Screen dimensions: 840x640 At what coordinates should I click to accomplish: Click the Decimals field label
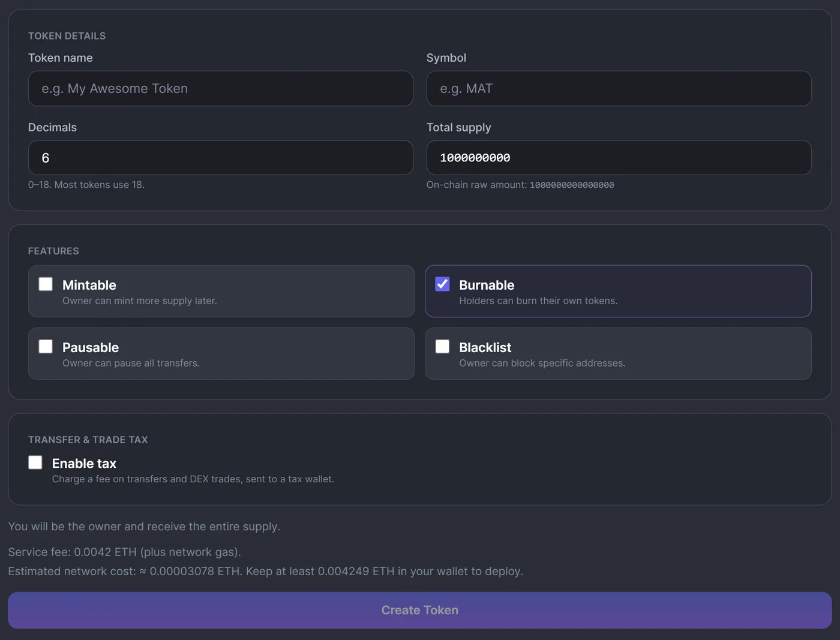tap(52, 127)
